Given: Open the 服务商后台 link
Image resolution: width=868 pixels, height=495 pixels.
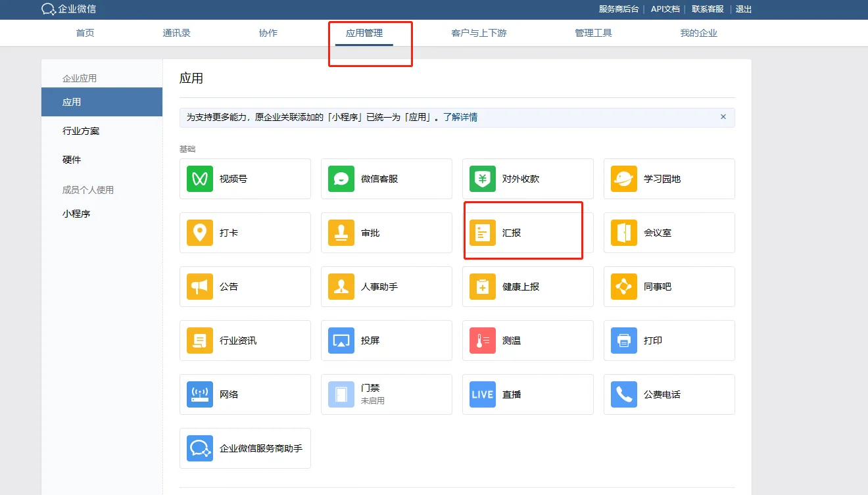Looking at the screenshot, I should [619, 9].
